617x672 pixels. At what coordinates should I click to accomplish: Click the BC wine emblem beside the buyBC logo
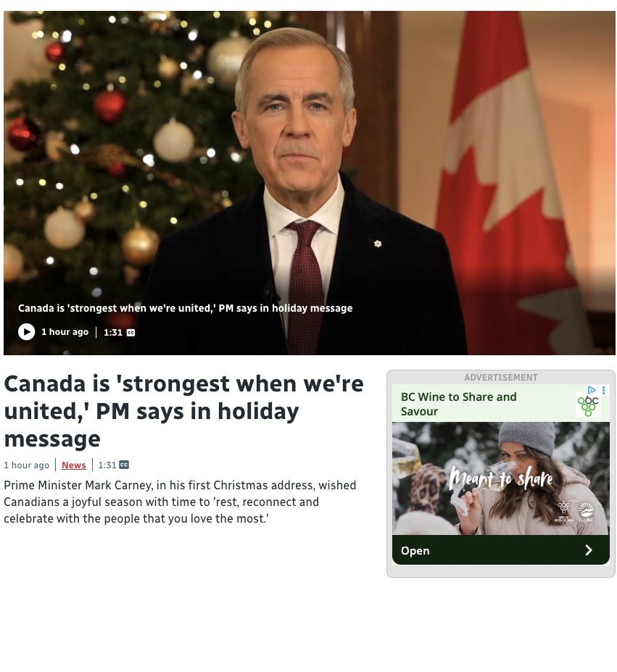click(563, 511)
